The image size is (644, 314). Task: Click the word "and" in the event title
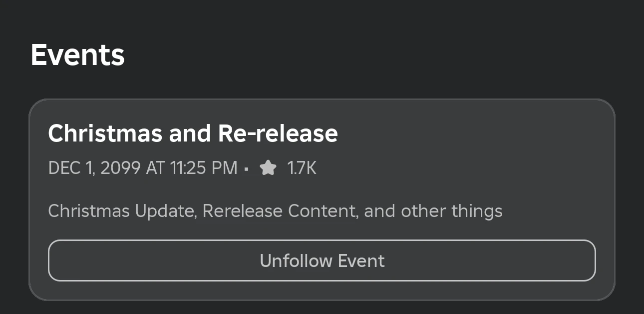point(190,133)
